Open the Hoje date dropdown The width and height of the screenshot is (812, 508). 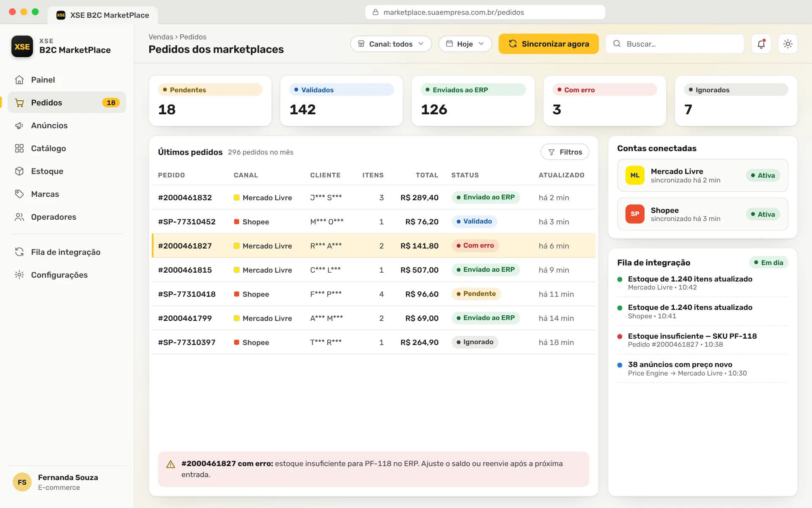click(465, 44)
